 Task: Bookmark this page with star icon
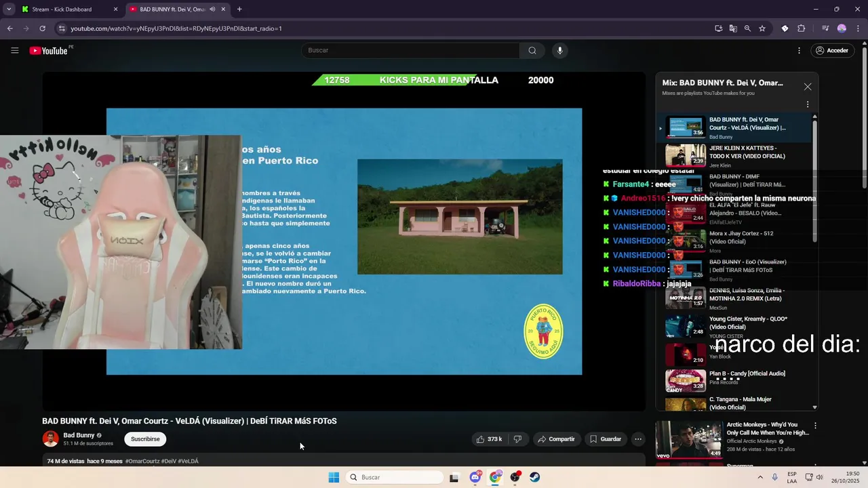(x=762, y=28)
